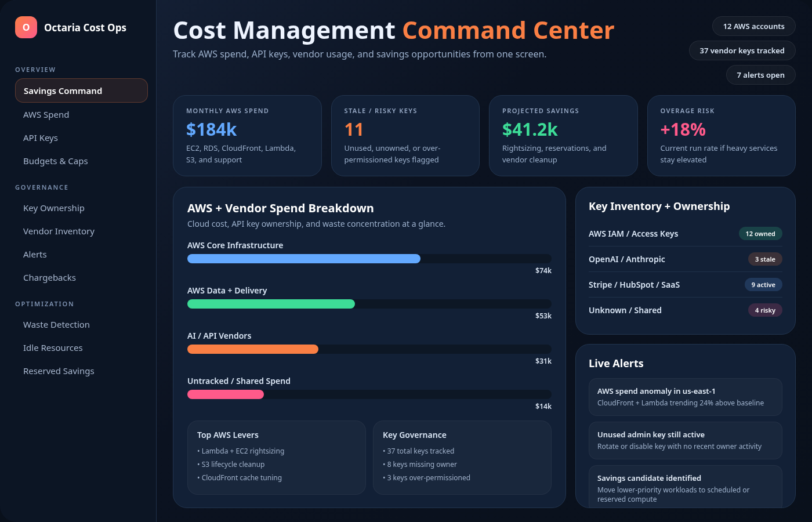Open Key Ownership under Governance

(53, 208)
